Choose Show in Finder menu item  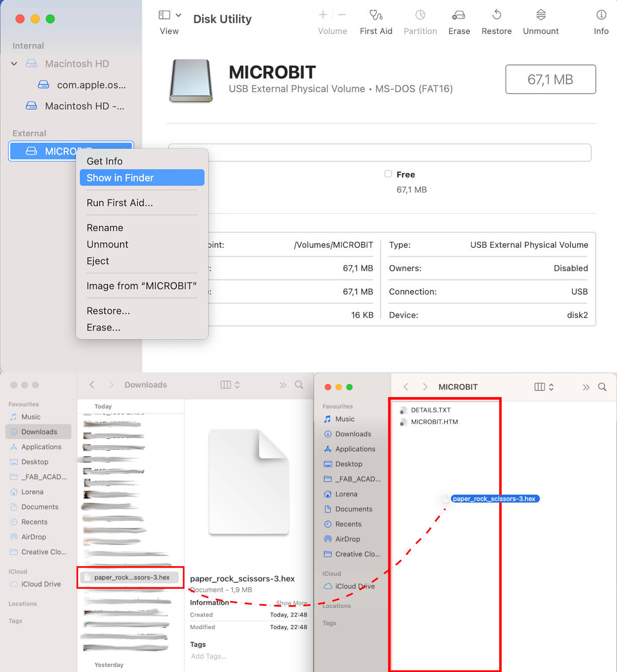tap(142, 178)
